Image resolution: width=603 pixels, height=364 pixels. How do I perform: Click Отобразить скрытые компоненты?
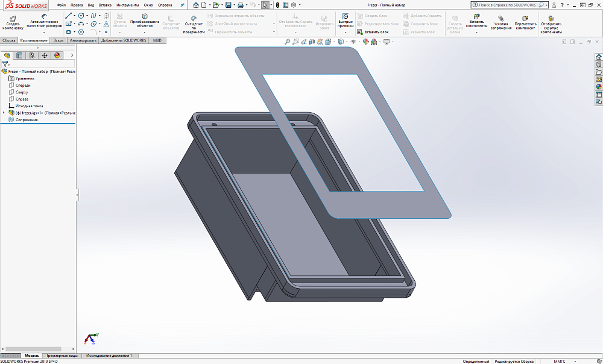coord(551,25)
